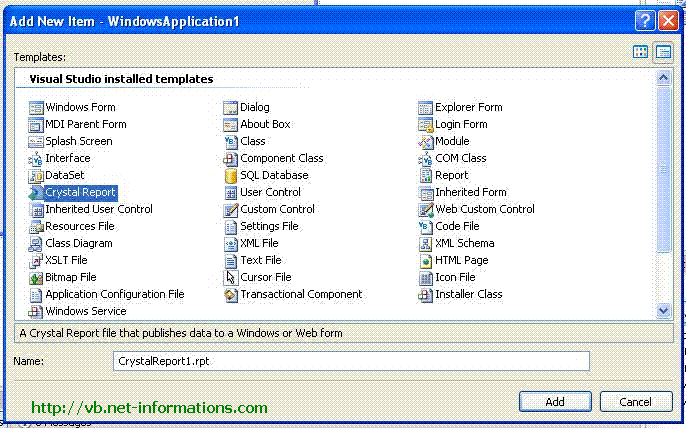This screenshot has height=428, width=686.
Task: Select the 'Inherited User Control' label
Action: pyautogui.click(x=99, y=210)
